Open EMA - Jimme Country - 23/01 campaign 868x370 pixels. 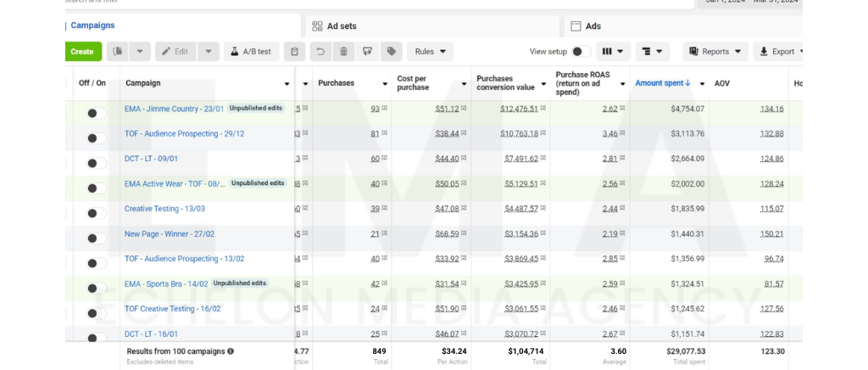click(174, 109)
